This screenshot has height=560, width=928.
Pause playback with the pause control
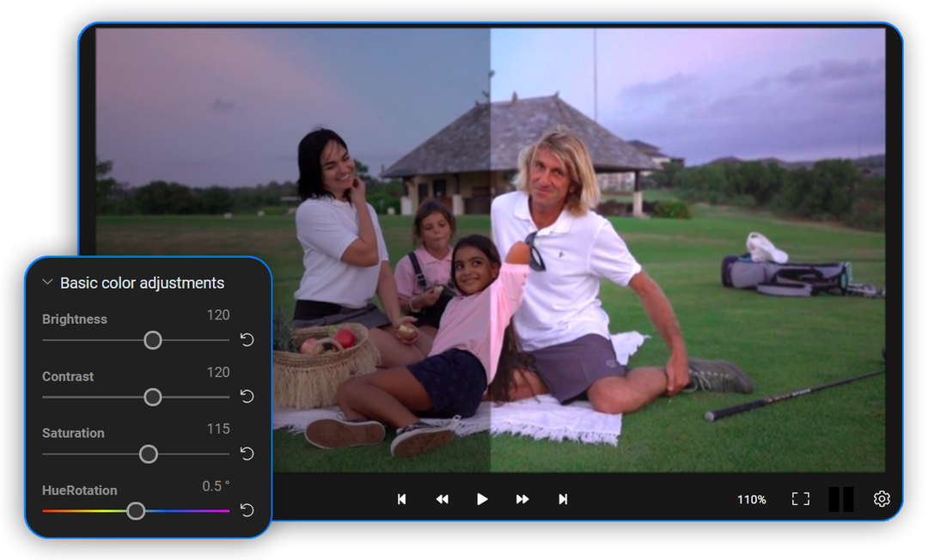pyautogui.click(x=840, y=498)
